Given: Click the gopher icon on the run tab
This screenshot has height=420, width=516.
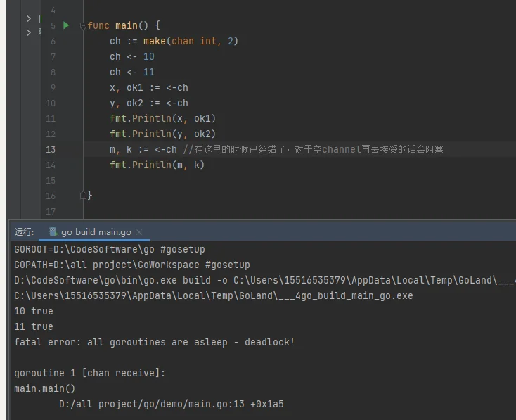Looking at the screenshot, I should click(x=53, y=232).
